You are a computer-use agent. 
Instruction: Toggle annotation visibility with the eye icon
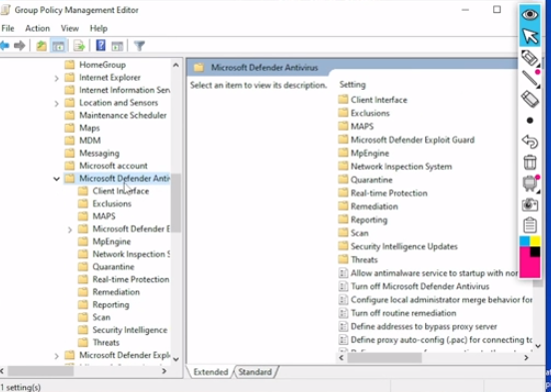click(530, 15)
